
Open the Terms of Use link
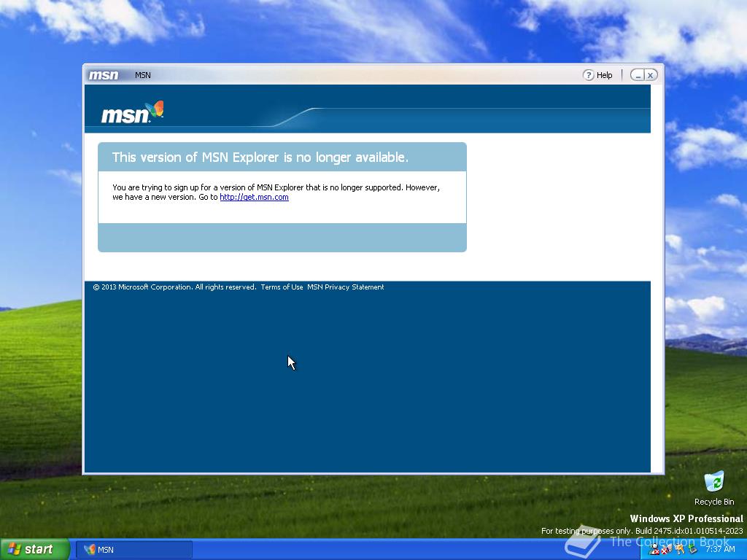click(282, 287)
